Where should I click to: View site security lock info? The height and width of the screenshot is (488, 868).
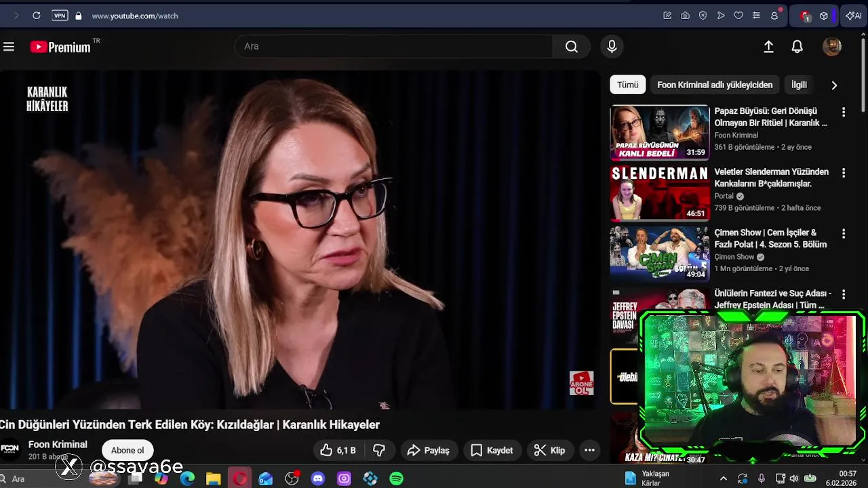pyautogui.click(x=78, y=16)
